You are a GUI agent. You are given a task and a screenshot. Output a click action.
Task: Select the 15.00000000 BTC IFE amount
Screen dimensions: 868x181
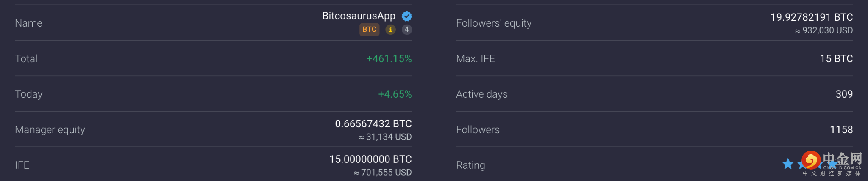(x=370, y=159)
